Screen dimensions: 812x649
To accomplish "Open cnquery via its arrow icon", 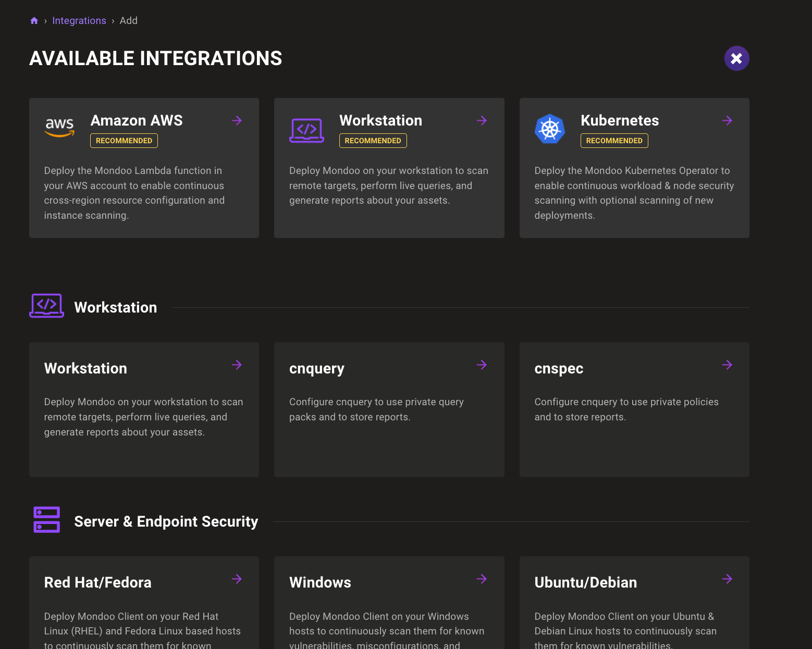I will [482, 365].
